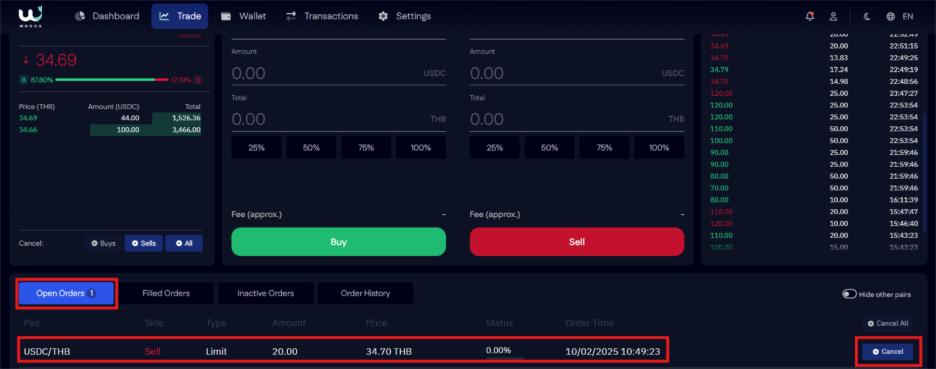This screenshot has width=936, height=369.
Task: Cancel all Sells in order book
Action: pos(143,243)
